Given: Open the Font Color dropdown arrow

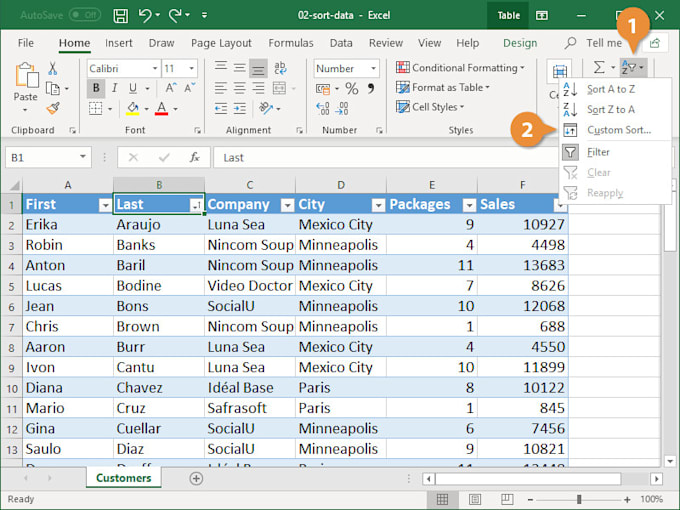Looking at the screenshot, I should click(176, 108).
